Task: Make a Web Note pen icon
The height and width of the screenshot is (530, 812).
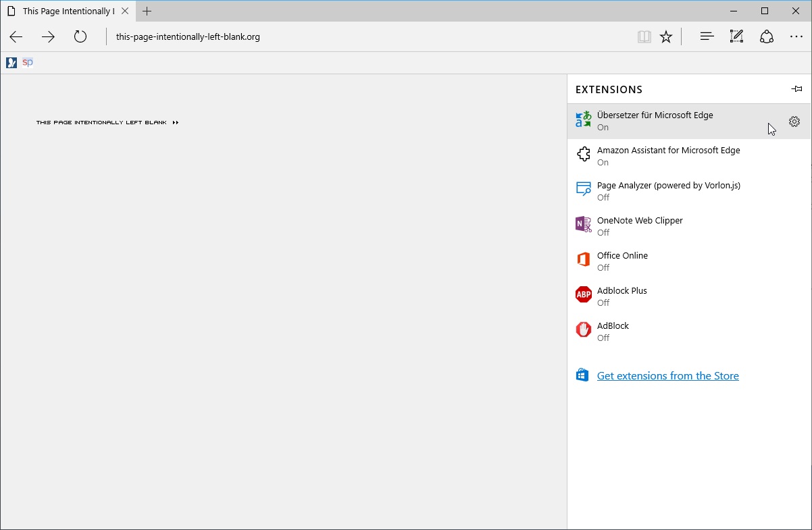Action: (x=736, y=36)
